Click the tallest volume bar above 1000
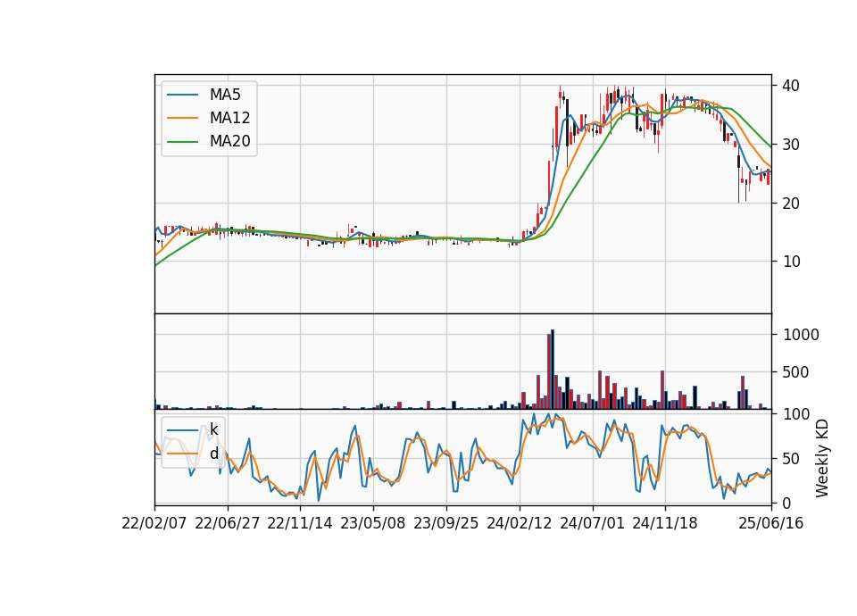This screenshot has height=616, width=857. (x=553, y=370)
